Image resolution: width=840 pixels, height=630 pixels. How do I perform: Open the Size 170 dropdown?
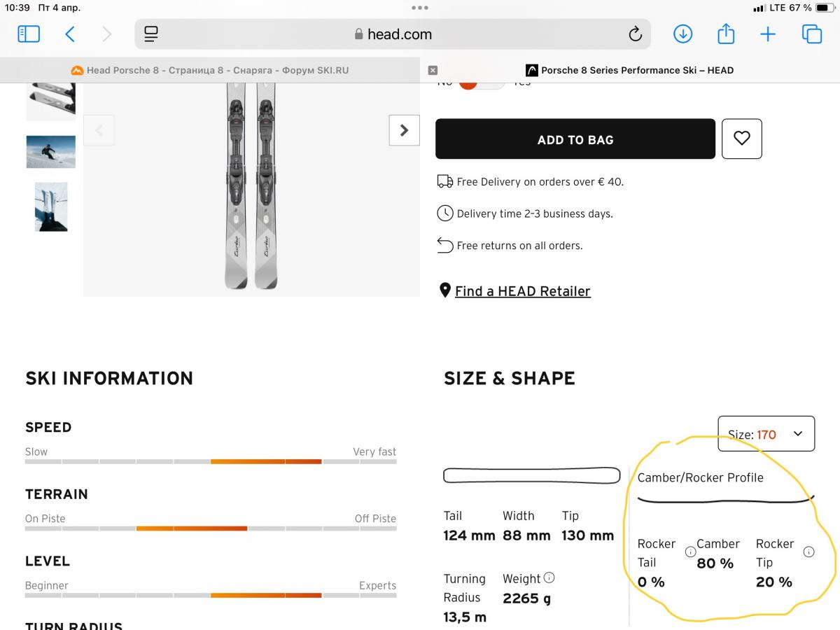[x=766, y=434]
